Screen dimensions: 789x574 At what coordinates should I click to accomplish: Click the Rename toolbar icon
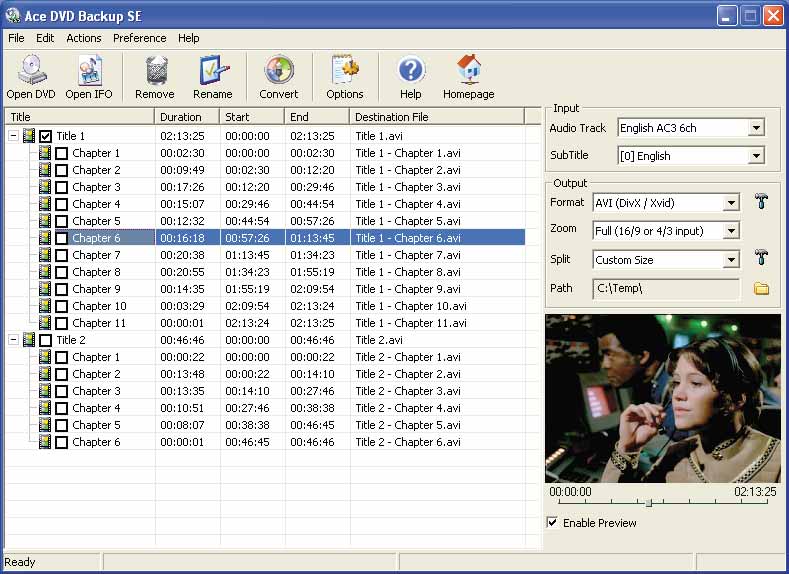click(x=214, y=70)
